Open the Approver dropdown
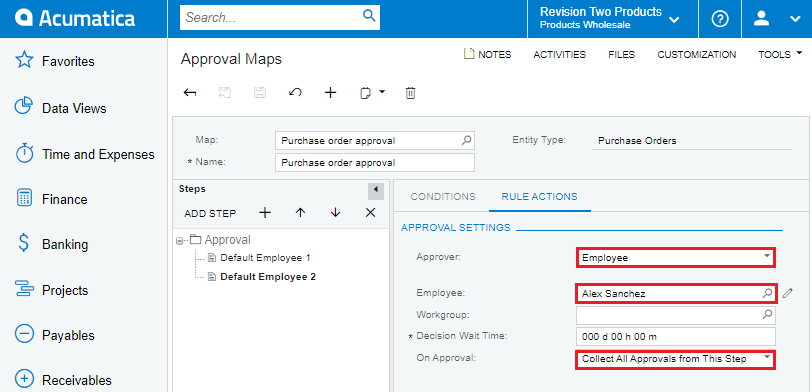Image resolution: width=812 pixels, height=392 pixels. 767,257
